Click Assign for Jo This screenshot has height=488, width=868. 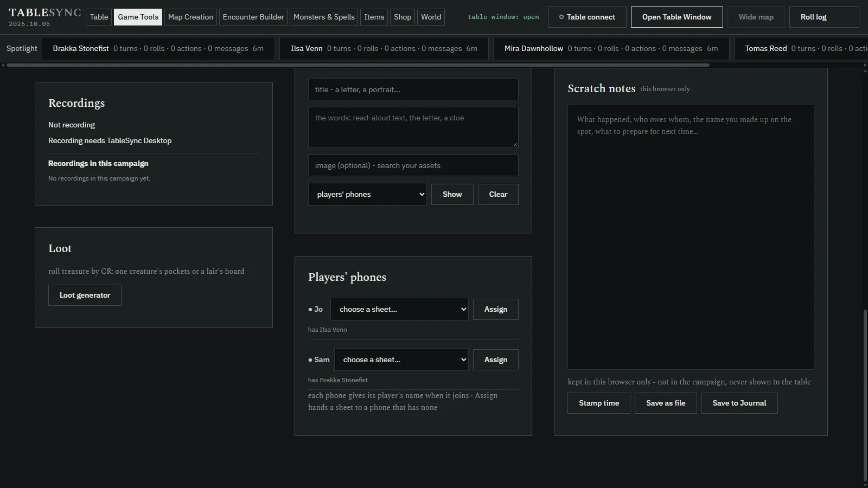496,309
